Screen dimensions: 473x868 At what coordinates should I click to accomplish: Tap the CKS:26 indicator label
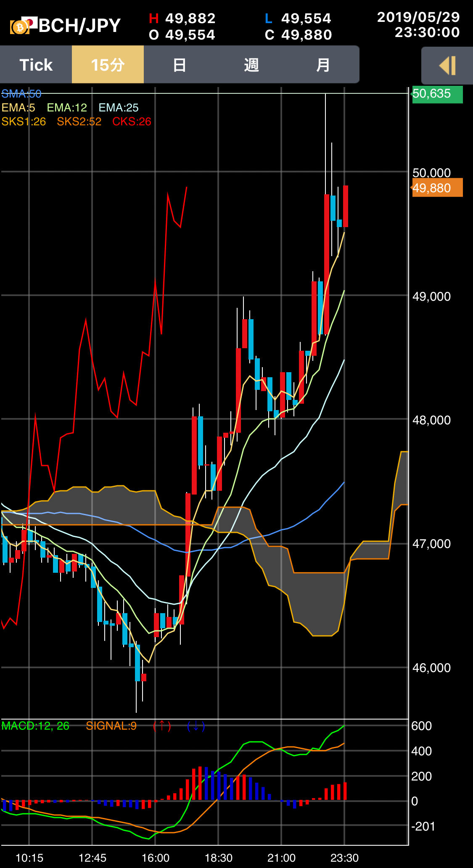tap(132, 122)
